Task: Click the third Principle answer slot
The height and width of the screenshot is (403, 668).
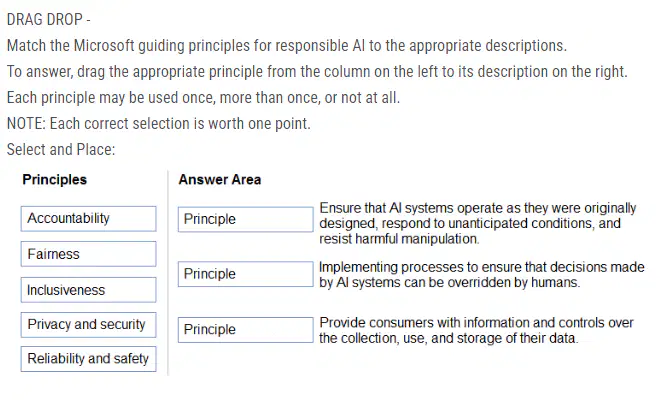Action: pos(246,330)
